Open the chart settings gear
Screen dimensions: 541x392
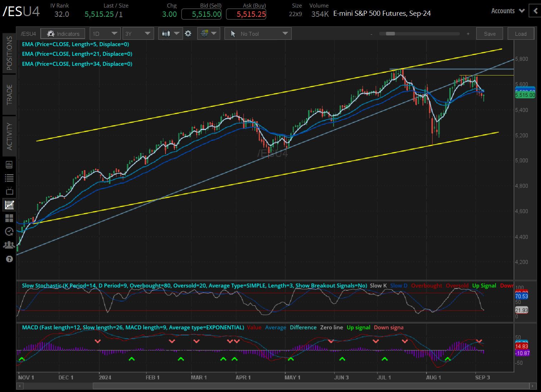click(188, 33)
